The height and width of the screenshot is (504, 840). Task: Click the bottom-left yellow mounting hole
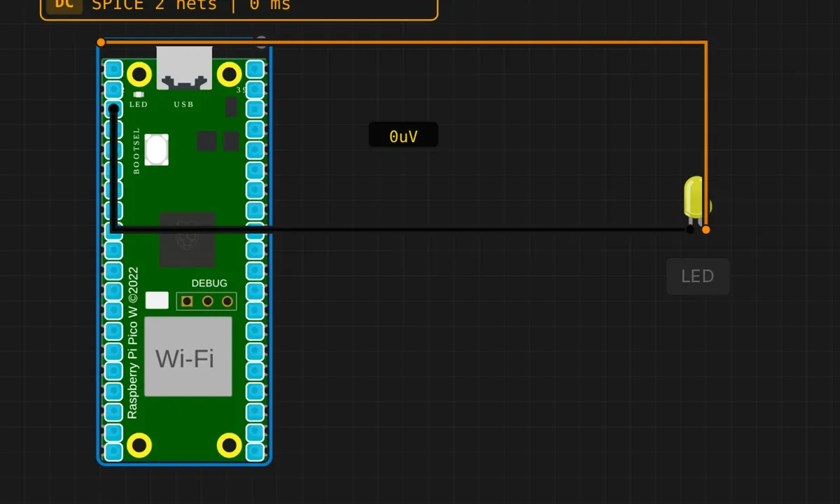click(x=140, y=444)
